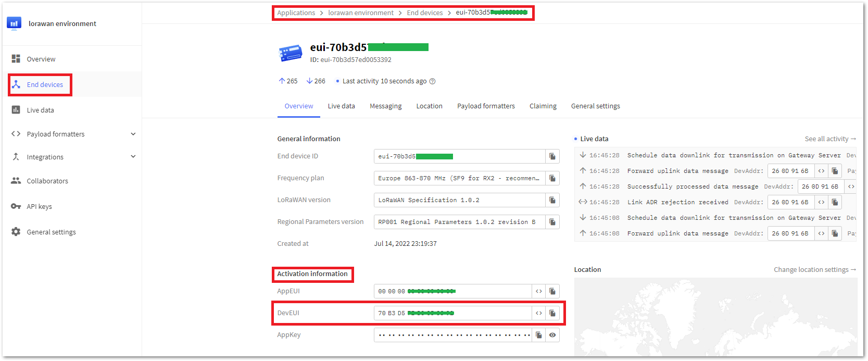Switch to the Payload formatters tab

(x=486, y=106)
